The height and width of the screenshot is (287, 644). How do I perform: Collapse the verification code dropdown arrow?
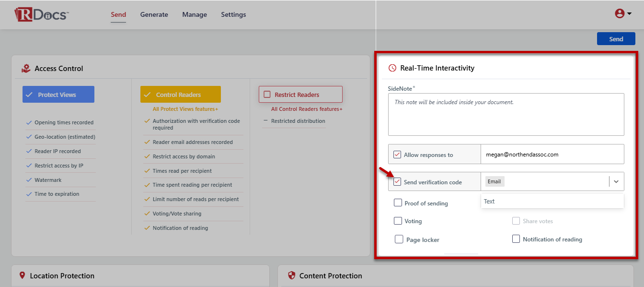[616, 182]
